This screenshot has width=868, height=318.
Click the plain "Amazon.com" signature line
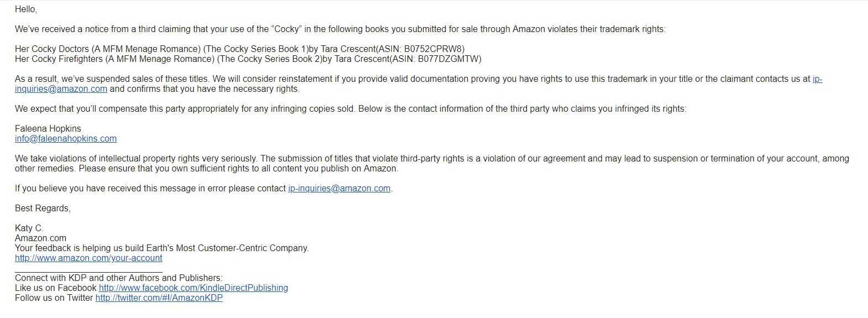coord(40,238)
